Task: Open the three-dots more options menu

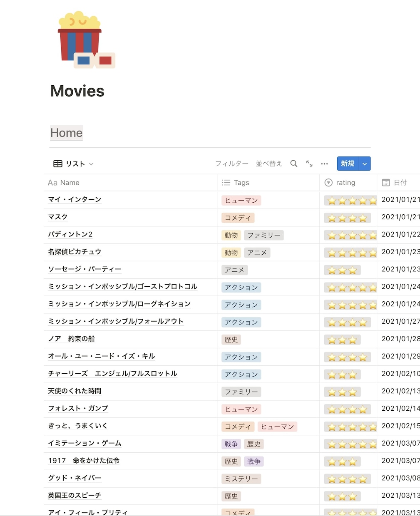Action: 325,164
